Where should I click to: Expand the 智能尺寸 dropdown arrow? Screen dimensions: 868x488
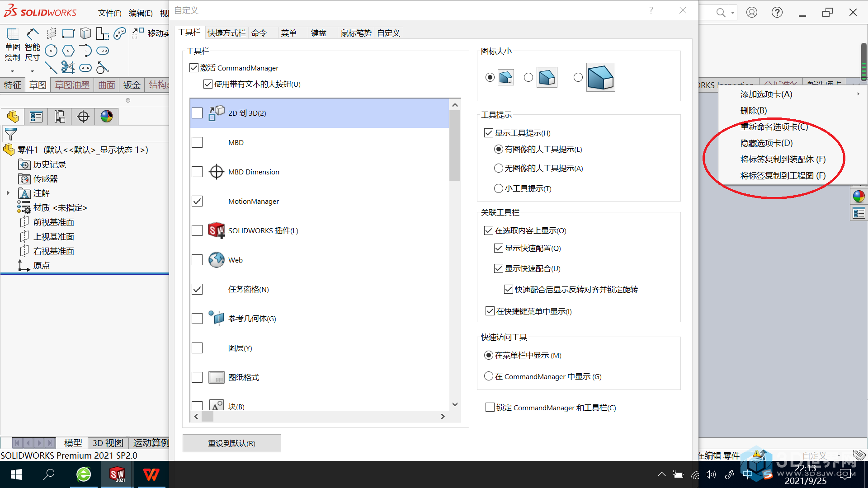32,71
